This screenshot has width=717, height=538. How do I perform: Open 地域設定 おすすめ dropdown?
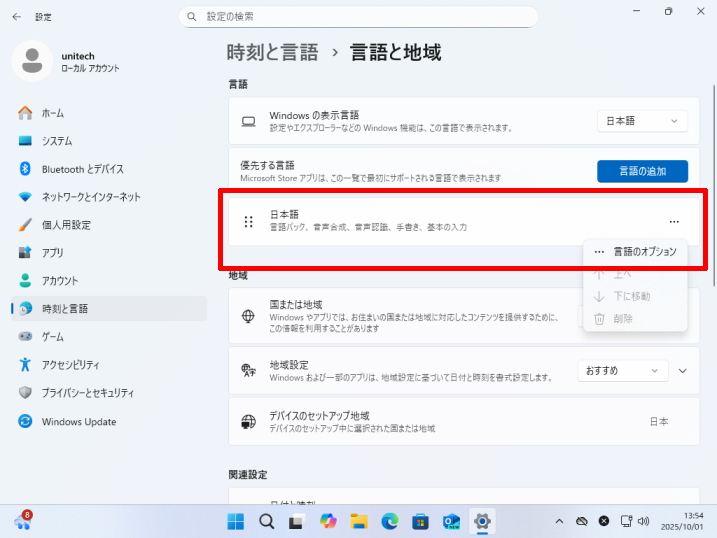click(x=622, y=370)
